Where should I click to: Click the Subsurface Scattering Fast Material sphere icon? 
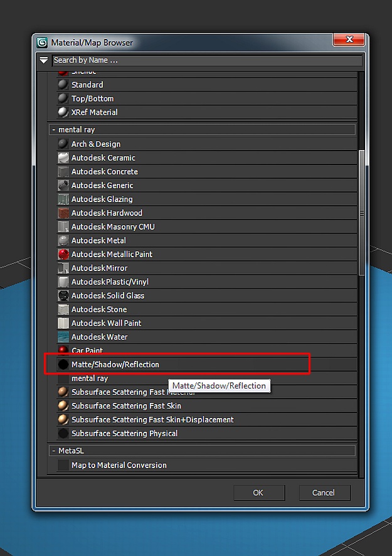point(63,392)
